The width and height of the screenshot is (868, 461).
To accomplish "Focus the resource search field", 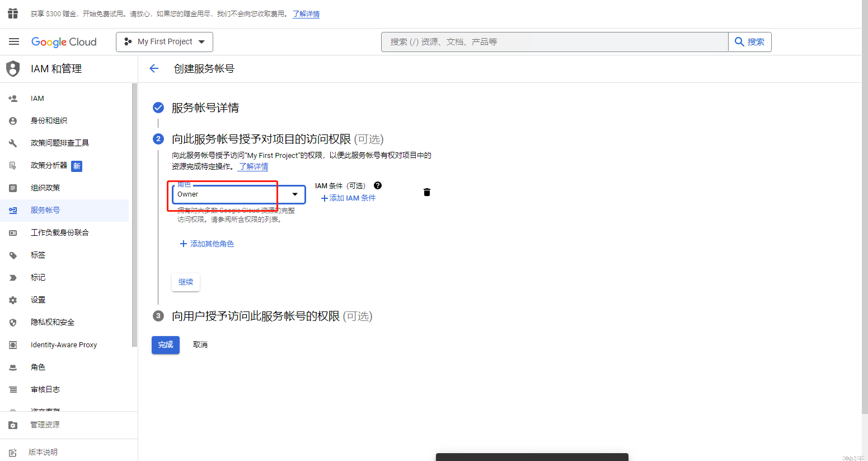I will coord(555,42).
